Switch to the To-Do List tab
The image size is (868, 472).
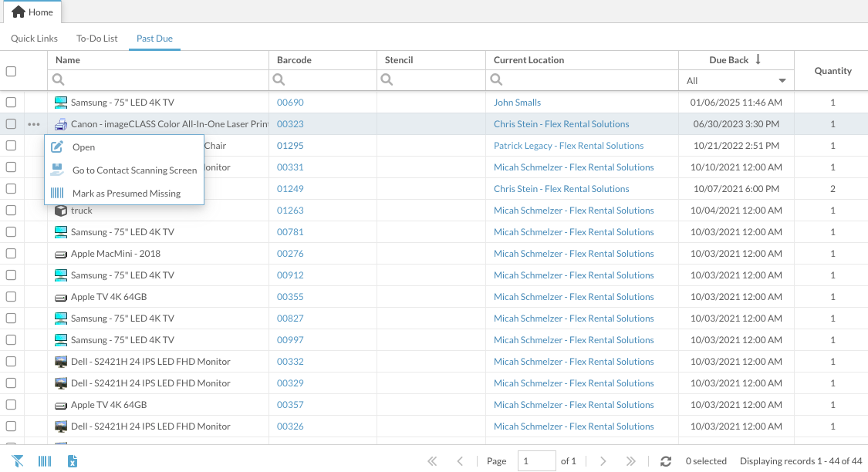(97, 39)
